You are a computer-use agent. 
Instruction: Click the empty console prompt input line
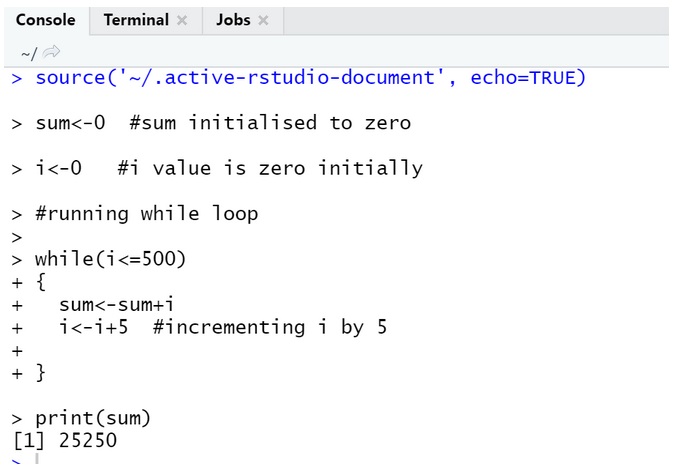click(200, 460)
